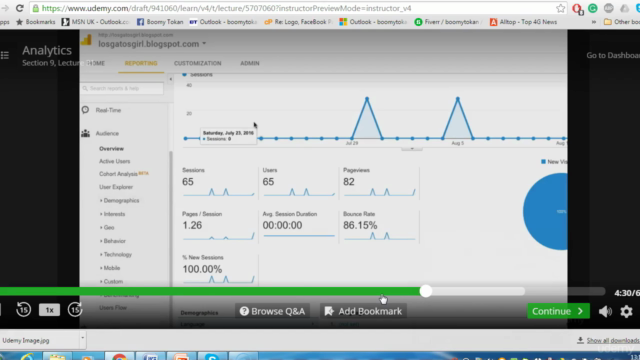Bookmark this page with the star icon
Screen dimensions: 640x360
point(560,8)
